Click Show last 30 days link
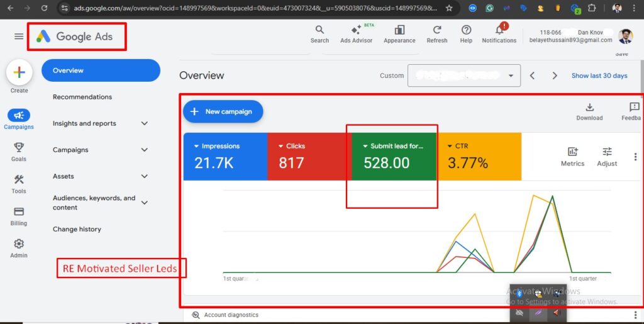Viewport: 644px width, 324px height. [599, 75]
